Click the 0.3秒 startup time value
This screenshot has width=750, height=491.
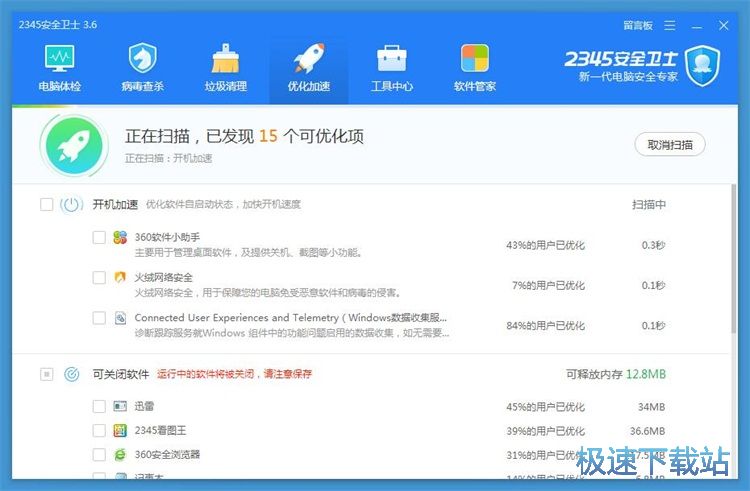[653, 245]
